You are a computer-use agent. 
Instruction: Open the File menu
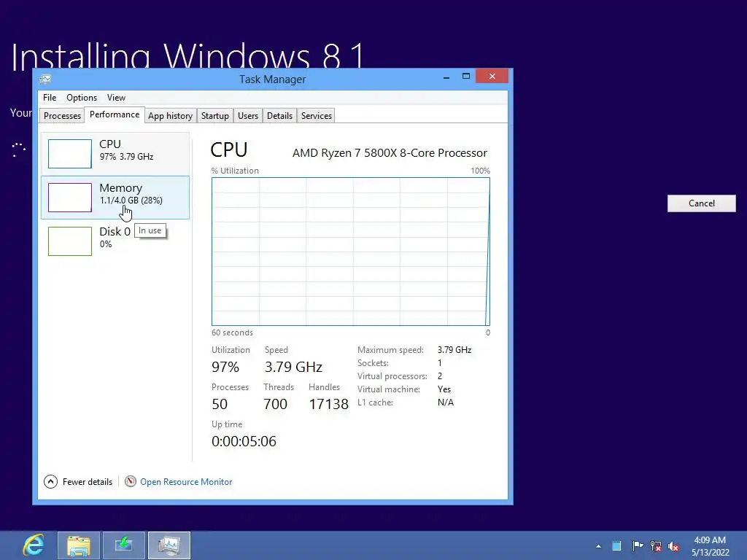(x=50, y=98)
